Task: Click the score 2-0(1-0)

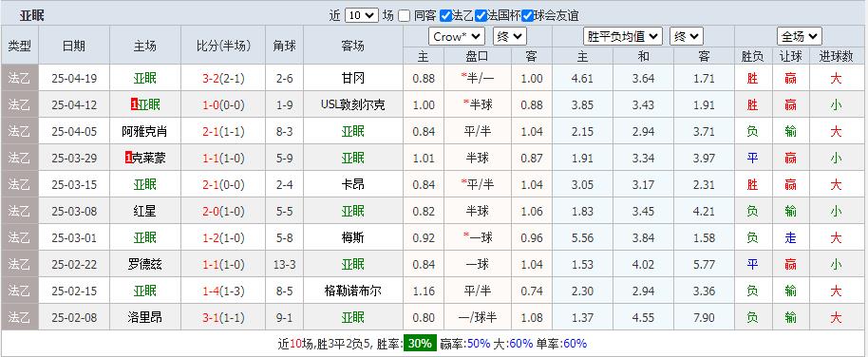Action: [x=223, y=212]
